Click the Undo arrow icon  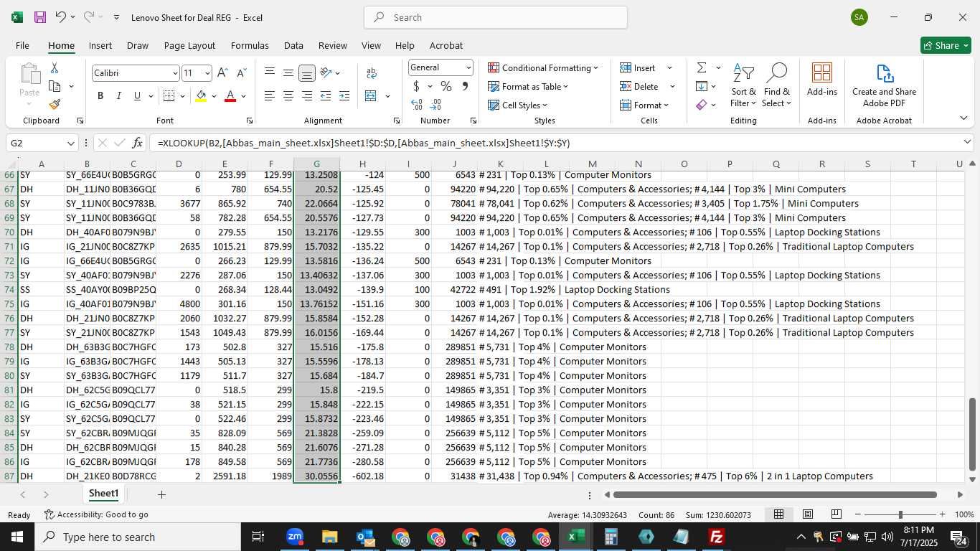[61, 17]
